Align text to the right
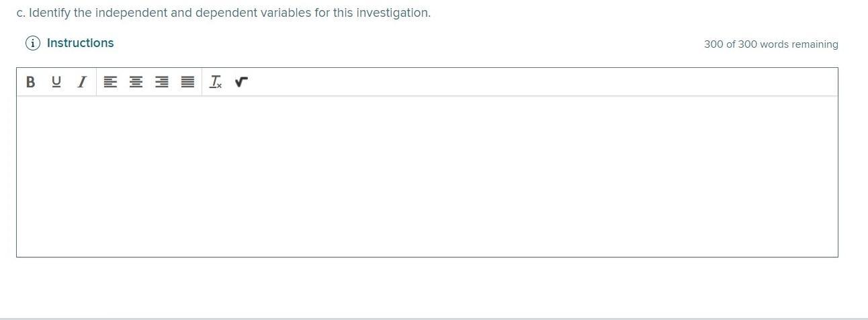 162,82
